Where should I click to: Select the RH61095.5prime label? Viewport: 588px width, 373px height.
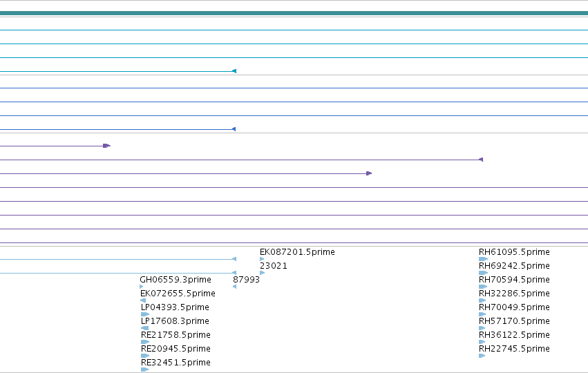pos(514,252)
